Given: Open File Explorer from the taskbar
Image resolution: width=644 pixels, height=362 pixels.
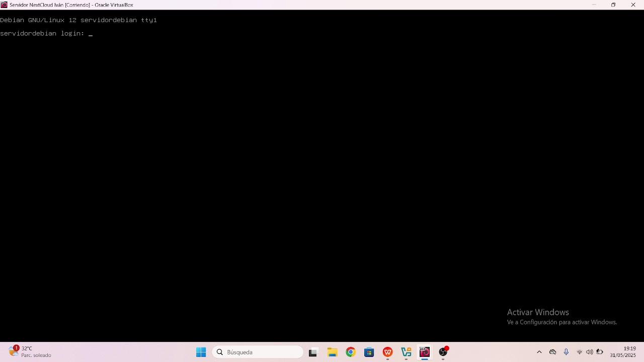Looking at the screenshot, I should (332, 352).
